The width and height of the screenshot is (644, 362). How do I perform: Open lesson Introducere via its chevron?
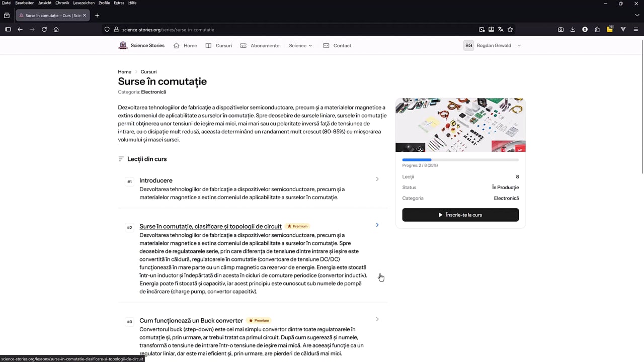(x=377, y=179)
